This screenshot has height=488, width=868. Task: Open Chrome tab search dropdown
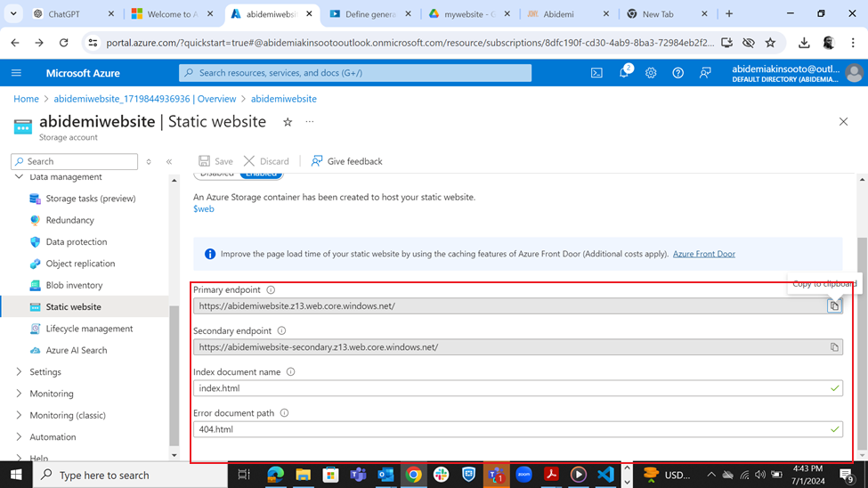coord(13,14)
